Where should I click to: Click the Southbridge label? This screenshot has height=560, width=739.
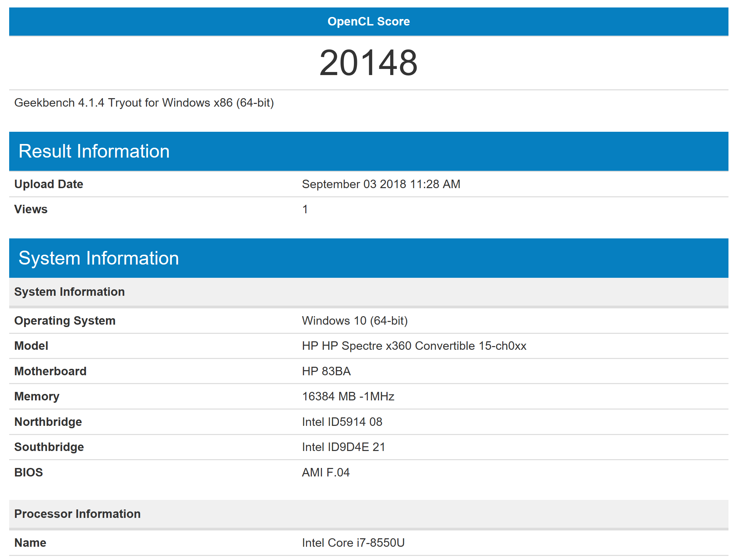[x=49, y=447]
